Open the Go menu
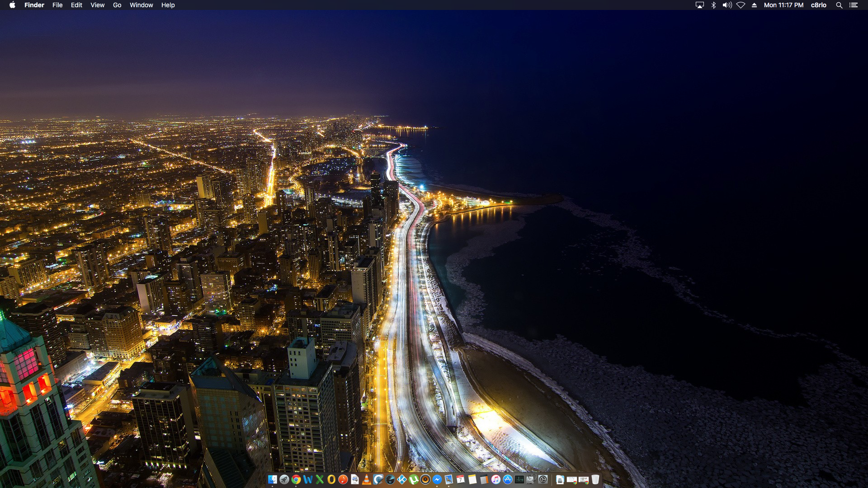The width and height of the screenshot is (868, 488). [x=117, y=5]
